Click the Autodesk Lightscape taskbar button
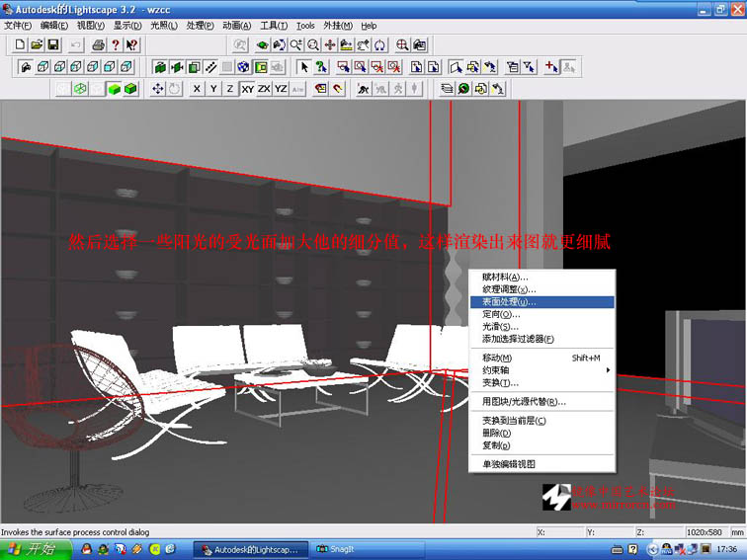The height and width of the screenshot is (560, 747). (251, 549)
